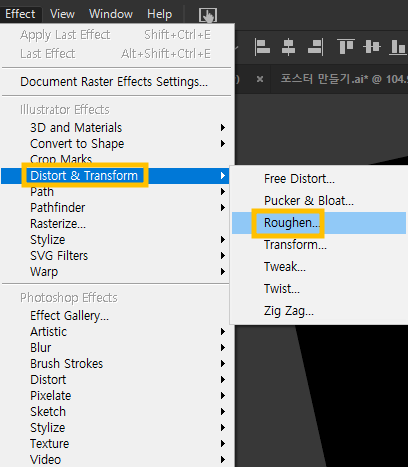
Task: Expand the Warp submenu arrow
Action: (223, 272)
